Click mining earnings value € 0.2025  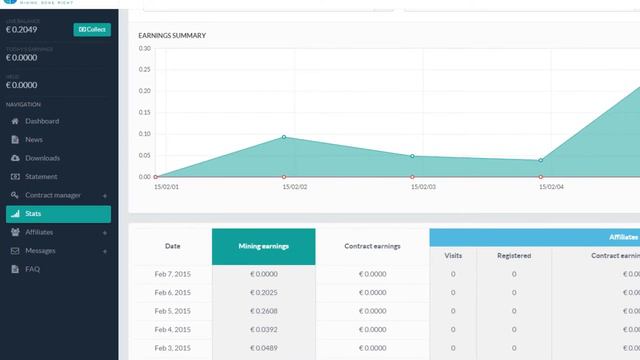tap(264, 293)
